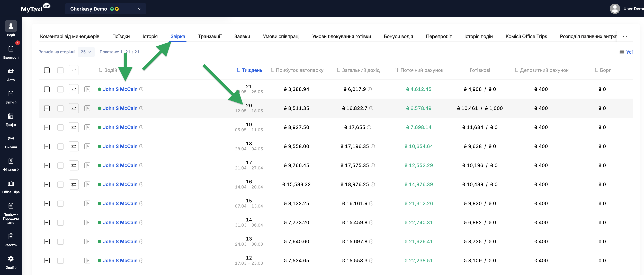The height and width of the screenshot is (275, 644).
Task: Open the Водії sidebar section
Action: pos(11,29)
